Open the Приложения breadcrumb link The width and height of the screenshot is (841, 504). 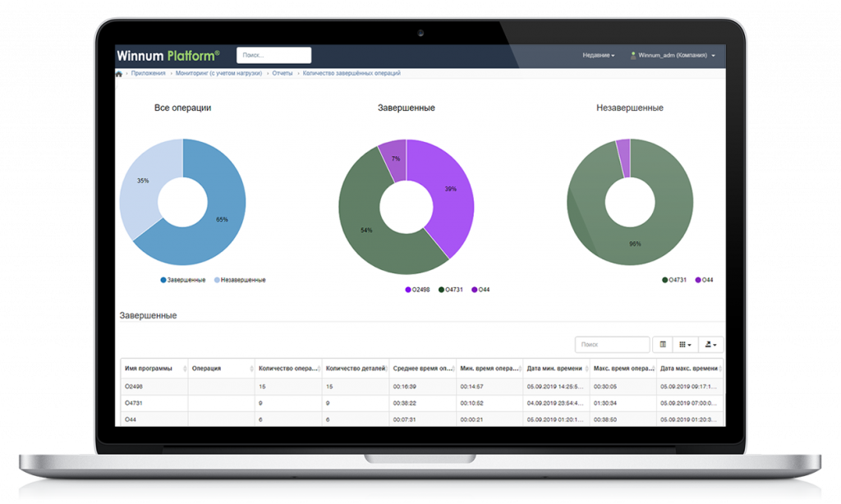(146, 74)
